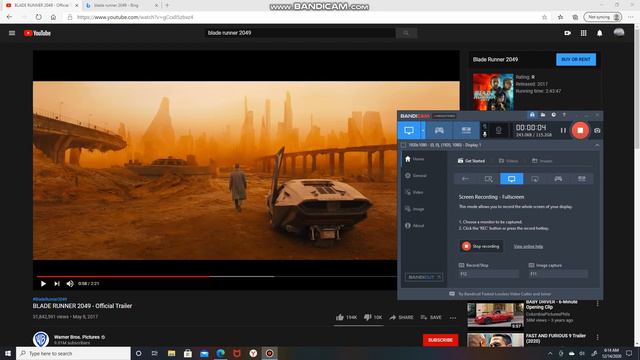Open Bandicam output folder icon in title bar
The width and height of the screenshot is (640, 360).
[x=543, y=115]
